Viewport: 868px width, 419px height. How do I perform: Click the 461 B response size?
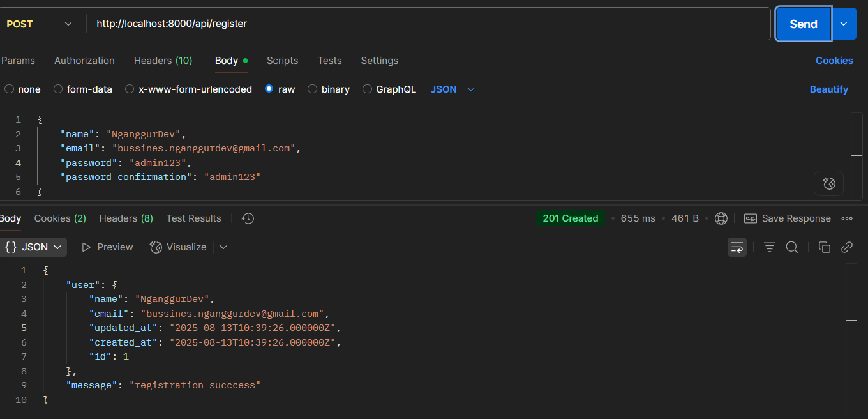pyautogui.click(x=685, y=218)
